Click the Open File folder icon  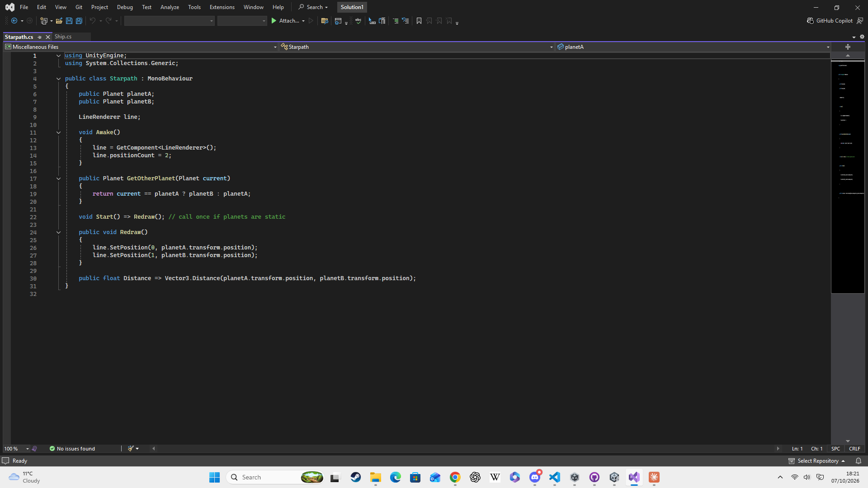coord(59,21)
